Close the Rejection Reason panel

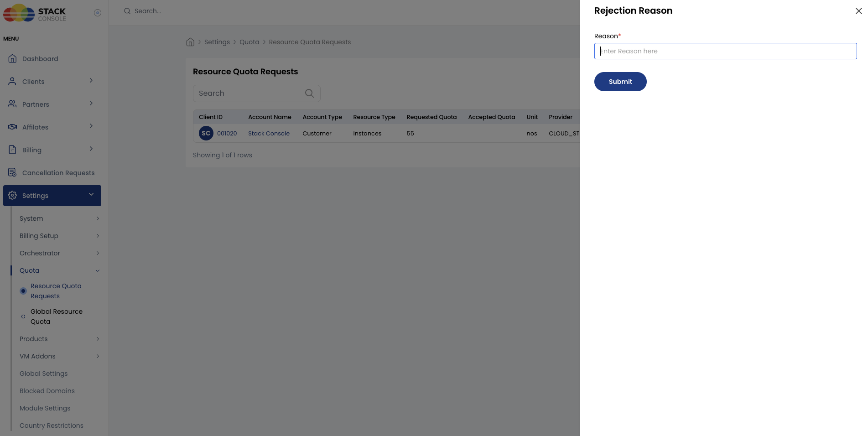pos(858,11)
